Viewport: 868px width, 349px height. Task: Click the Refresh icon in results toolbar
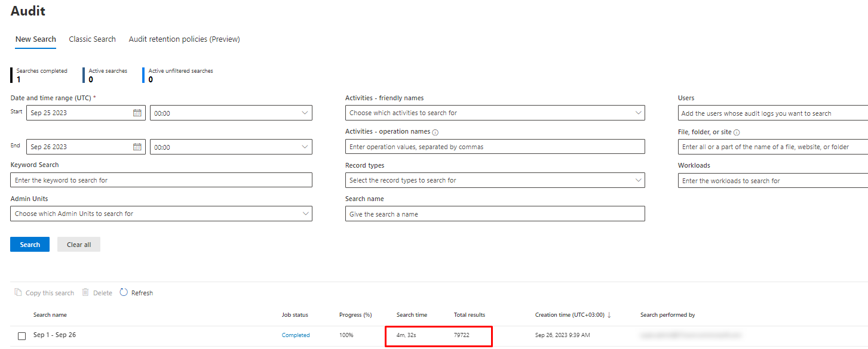(x=124, y=292)
